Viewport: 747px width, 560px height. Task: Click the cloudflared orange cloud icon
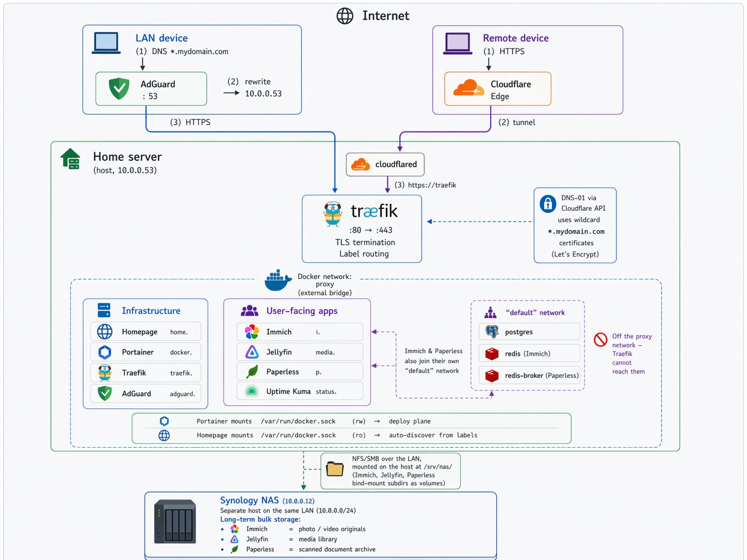[361, 164]
